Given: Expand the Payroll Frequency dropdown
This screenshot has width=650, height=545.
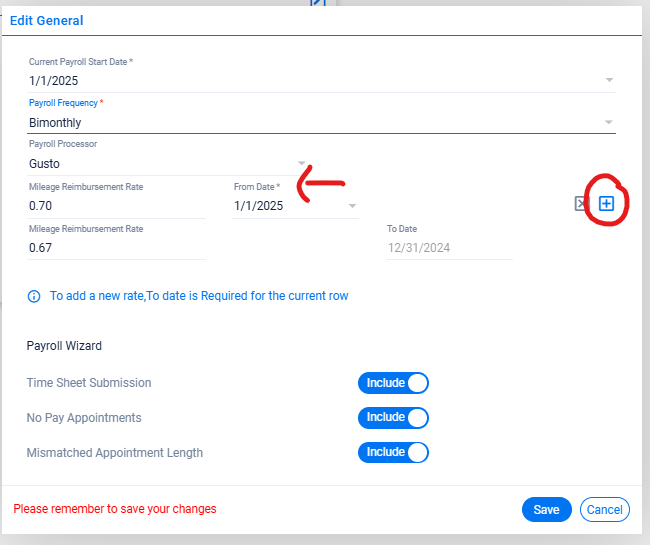Looking at the screenshot, I should [609, 122].
